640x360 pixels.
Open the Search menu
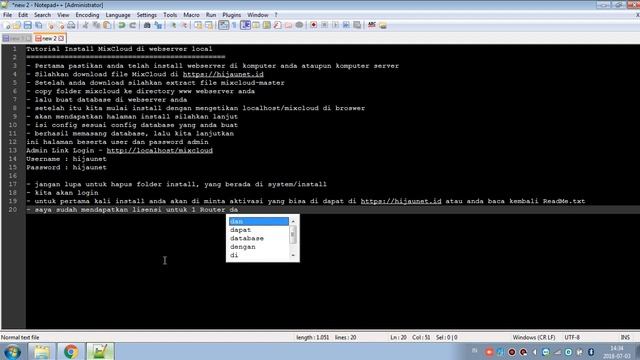pos(42,15)
